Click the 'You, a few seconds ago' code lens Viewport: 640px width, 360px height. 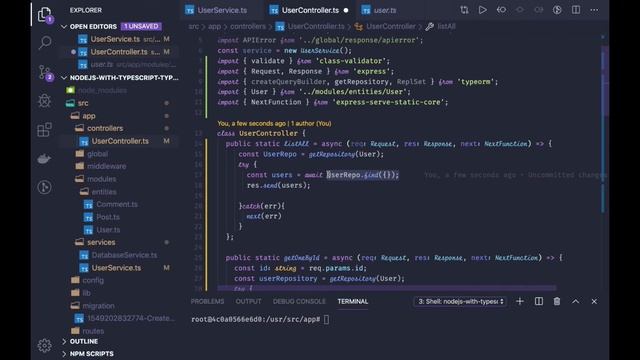[274, 123]
